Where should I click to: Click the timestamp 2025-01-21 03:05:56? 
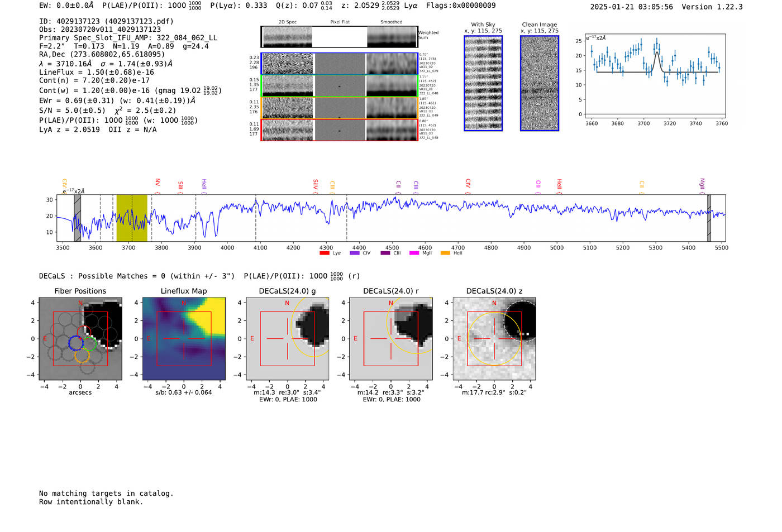(631, 7)
